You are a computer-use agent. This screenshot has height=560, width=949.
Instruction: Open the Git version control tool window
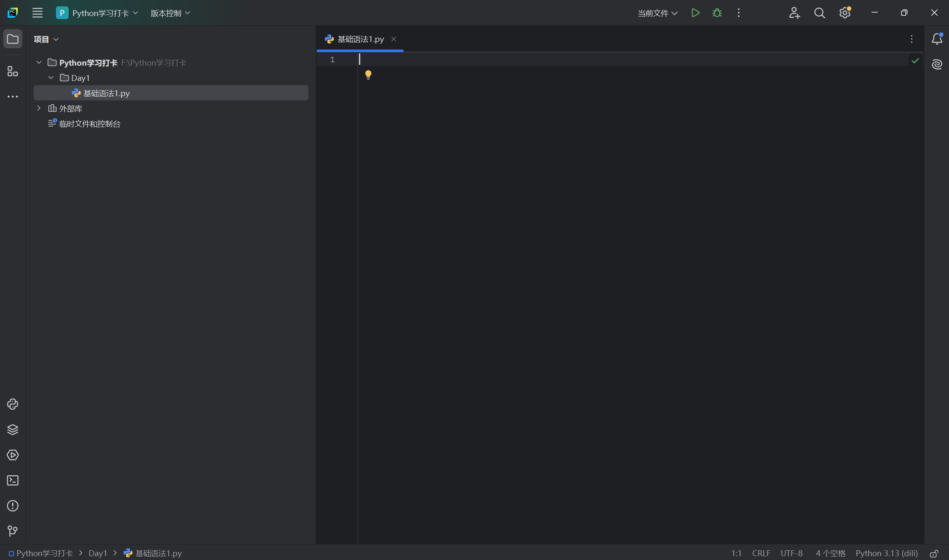[13, 531]
